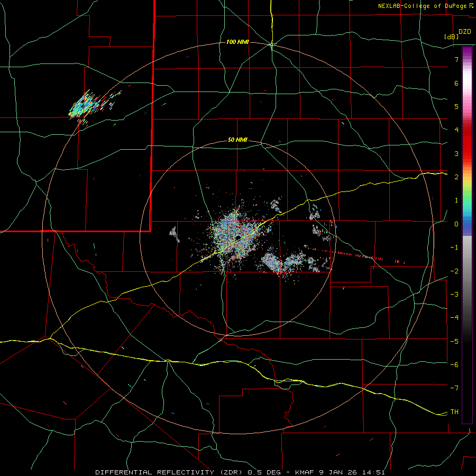Click the DZD label above the color scale

pyautogui.click(x=465, y=32)
